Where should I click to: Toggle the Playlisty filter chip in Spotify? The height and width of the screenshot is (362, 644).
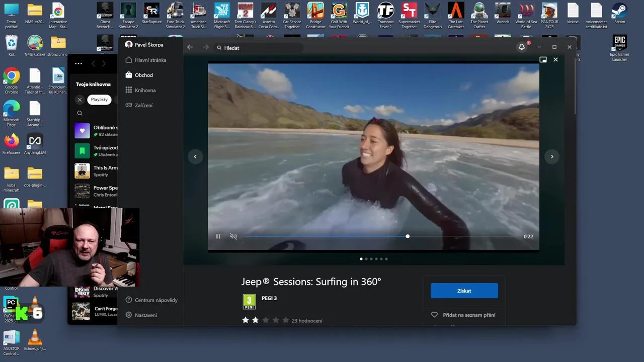99,100
